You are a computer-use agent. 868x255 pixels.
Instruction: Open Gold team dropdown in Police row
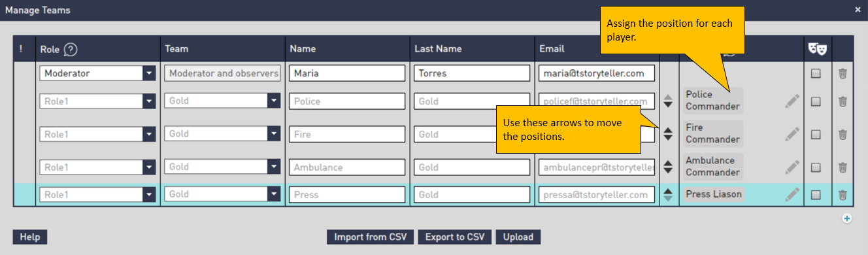pos(274,101)
